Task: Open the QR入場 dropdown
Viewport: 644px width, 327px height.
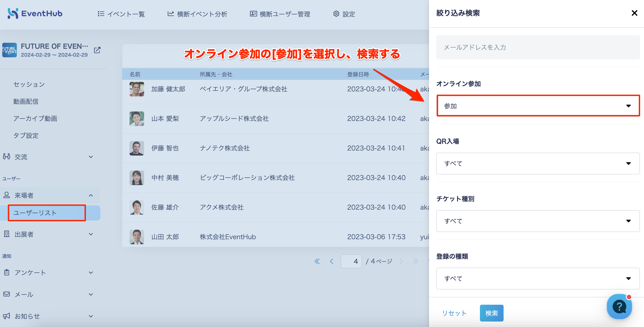Action: (x=538, y=163)
